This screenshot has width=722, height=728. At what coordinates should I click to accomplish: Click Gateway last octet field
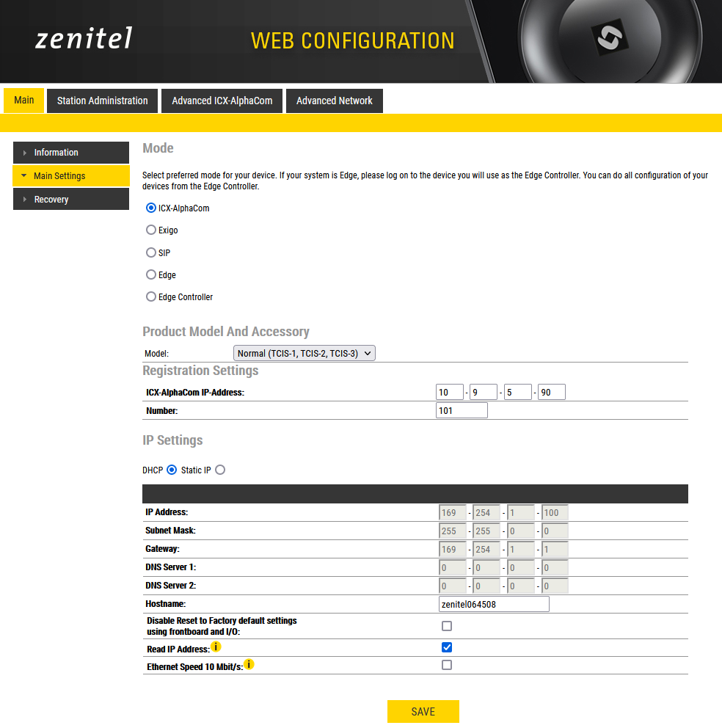point(555,549)
